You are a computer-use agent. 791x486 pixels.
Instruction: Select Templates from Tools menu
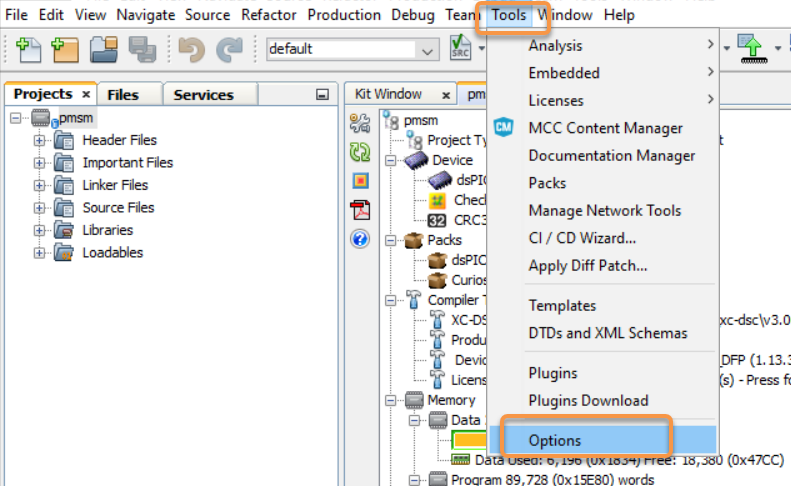(x=603, y=305)
